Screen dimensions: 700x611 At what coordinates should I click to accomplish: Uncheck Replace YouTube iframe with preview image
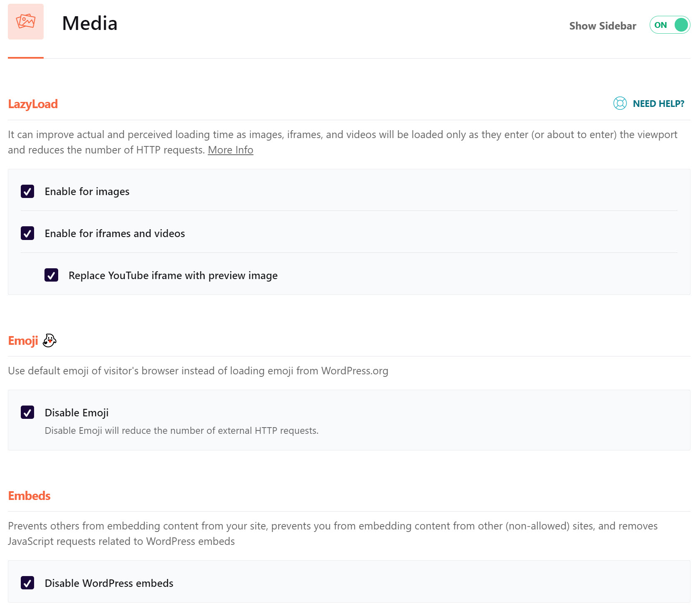tap(51, 275)
